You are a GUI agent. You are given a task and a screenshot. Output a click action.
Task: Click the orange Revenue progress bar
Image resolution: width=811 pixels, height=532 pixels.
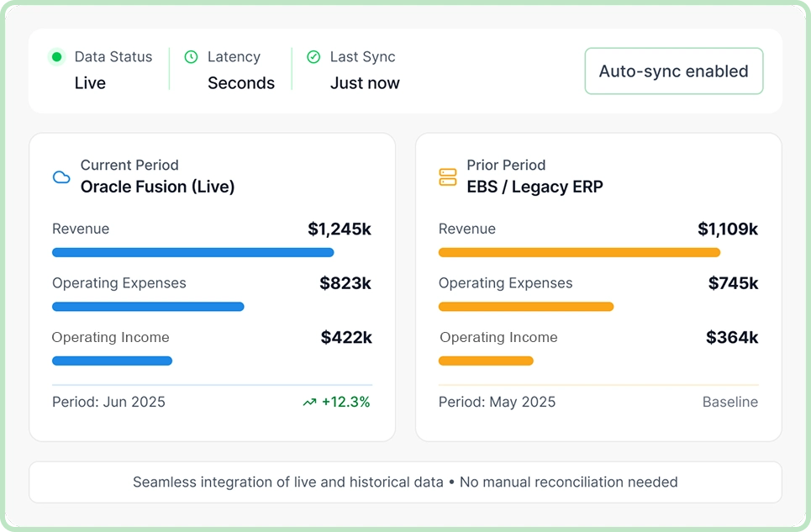pos(579,252)
